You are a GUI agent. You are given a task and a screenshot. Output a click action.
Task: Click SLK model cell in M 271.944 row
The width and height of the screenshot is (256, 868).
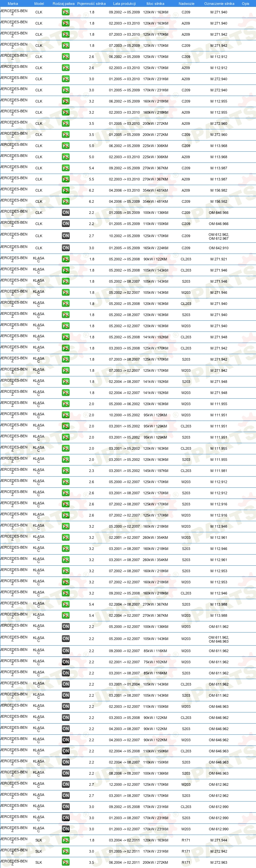pos(39,840)
